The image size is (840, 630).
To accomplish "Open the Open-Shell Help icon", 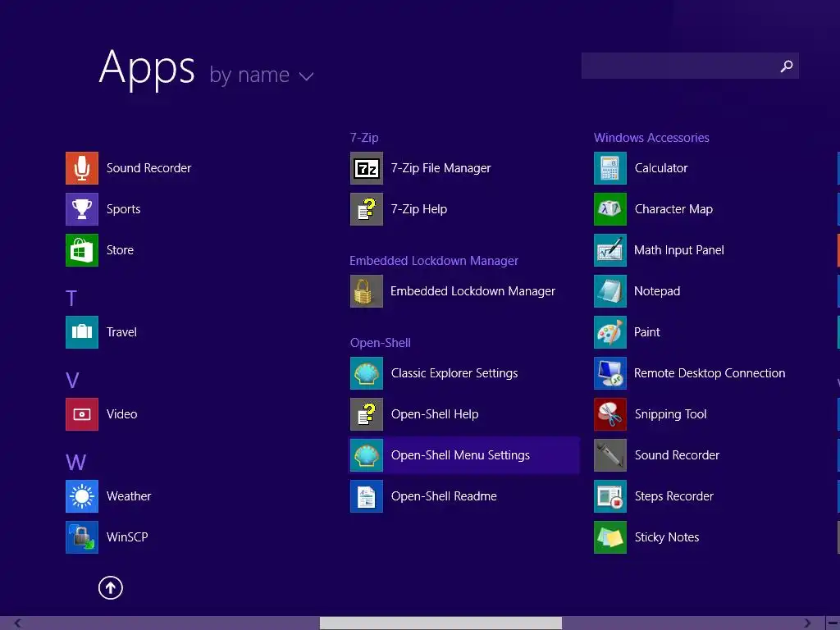I will point(367,414).
